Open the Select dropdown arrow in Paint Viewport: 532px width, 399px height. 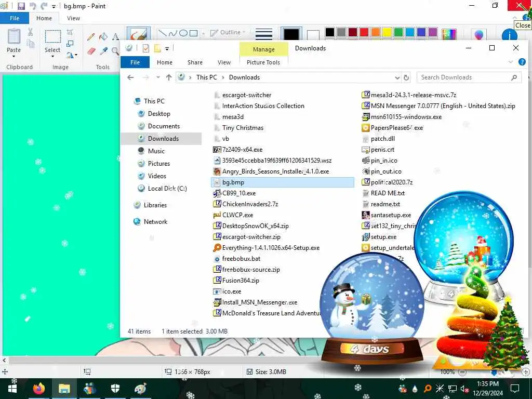pyautogui.click(x=52, y=56)
